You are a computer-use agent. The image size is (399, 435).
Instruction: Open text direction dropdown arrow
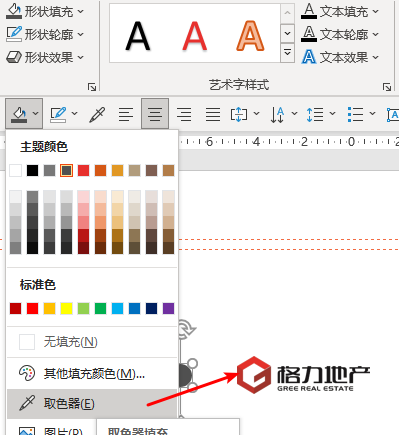point(294,114)
